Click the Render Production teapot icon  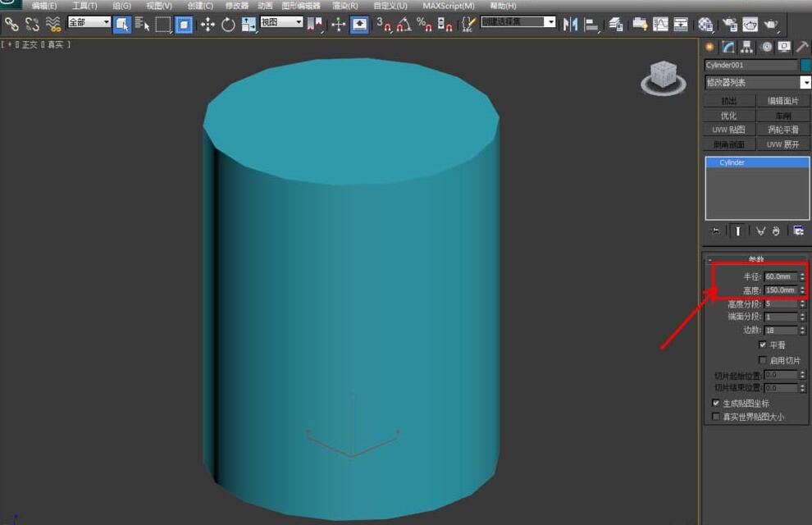(x=771, y=25)
